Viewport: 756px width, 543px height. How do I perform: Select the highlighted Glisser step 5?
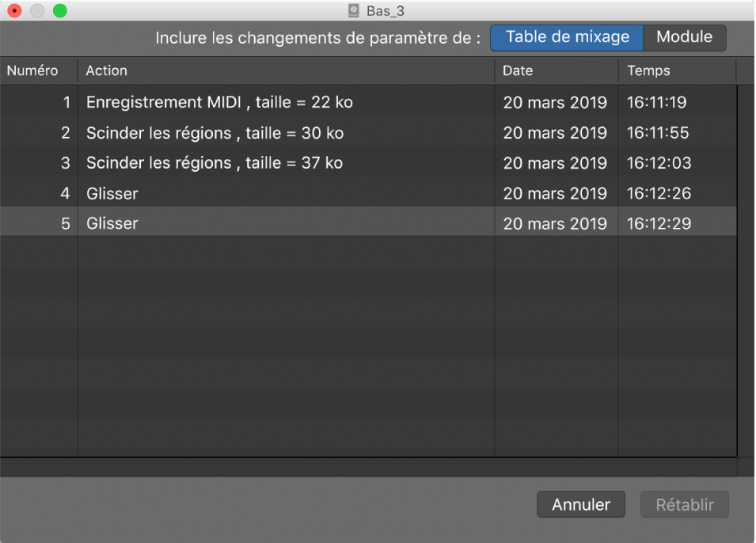tap(237, 223)
